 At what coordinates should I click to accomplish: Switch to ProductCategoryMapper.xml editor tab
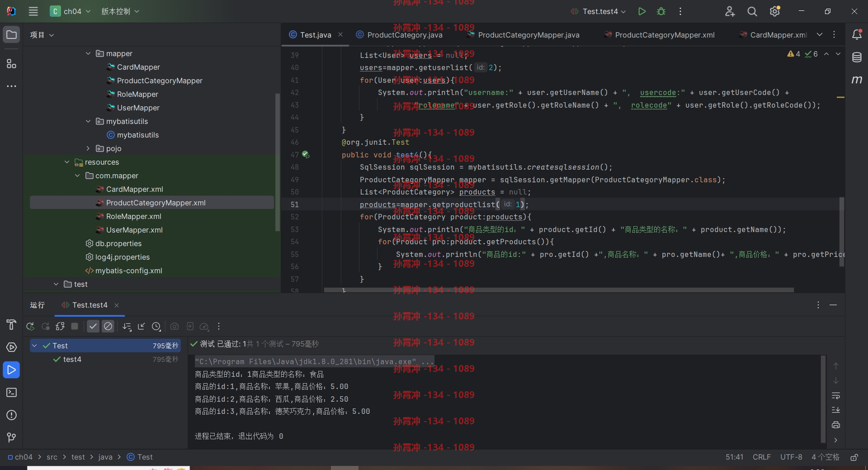coord(660,35)
